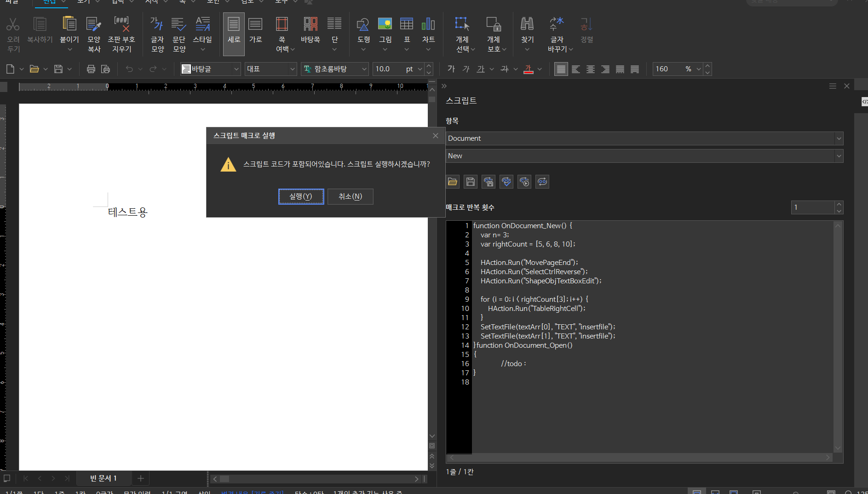Viewport: 868px width, 494px height.
Task: Toggle strikethrough 가 formatting
Action: [x=505, y=69]
